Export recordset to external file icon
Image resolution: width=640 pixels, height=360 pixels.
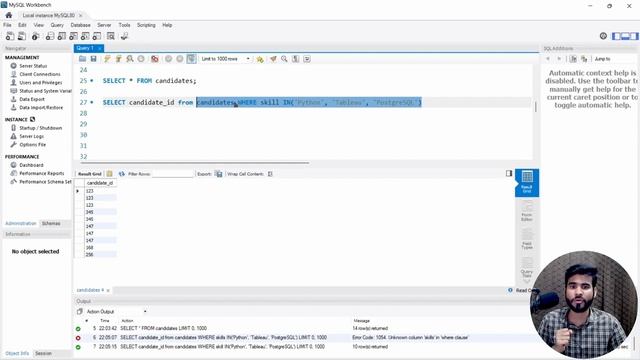point(219,174)
